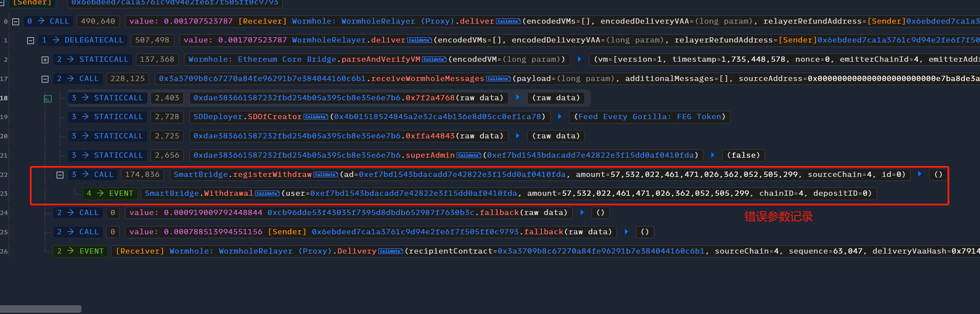
Task: Open SDDeployer contract link
Action: click(218, 117)
